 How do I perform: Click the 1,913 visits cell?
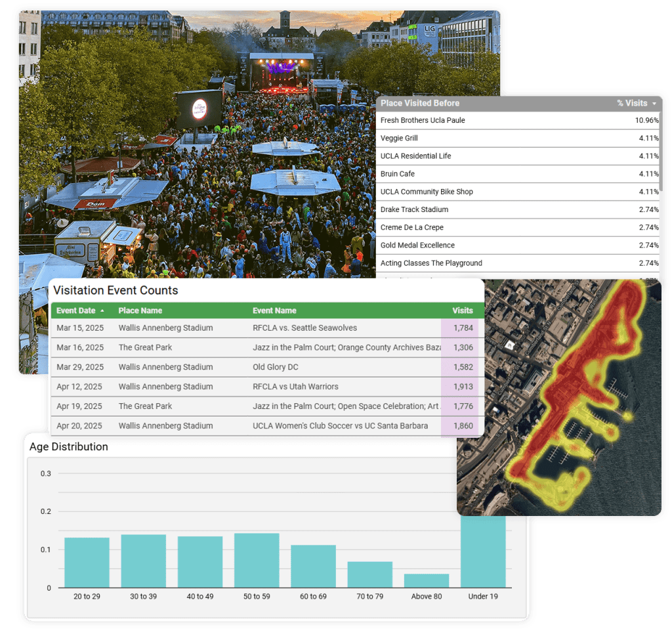tap(463, 387)
